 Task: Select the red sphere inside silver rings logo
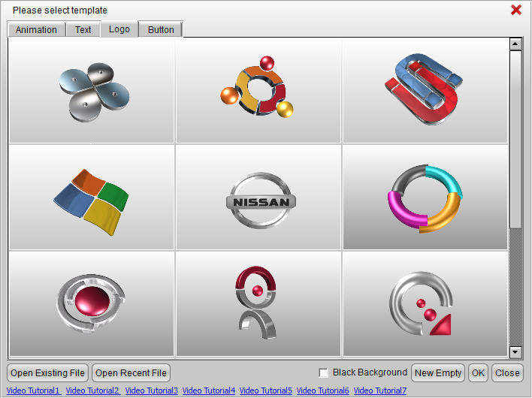[92, 303]
